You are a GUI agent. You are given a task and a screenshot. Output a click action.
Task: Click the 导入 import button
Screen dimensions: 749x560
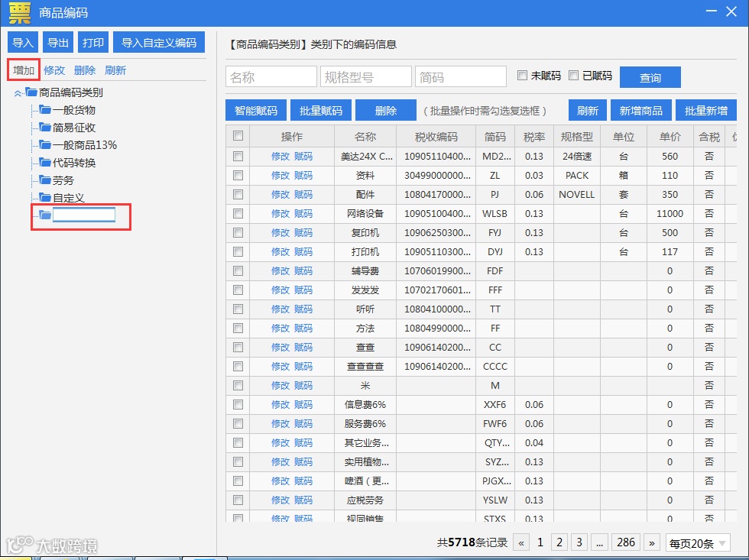tap(22, 43)
